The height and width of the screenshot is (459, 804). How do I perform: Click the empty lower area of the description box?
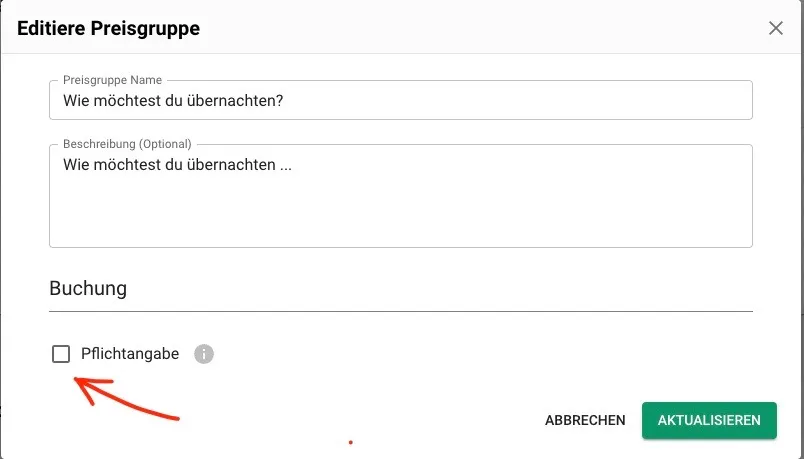click(401, 215)
